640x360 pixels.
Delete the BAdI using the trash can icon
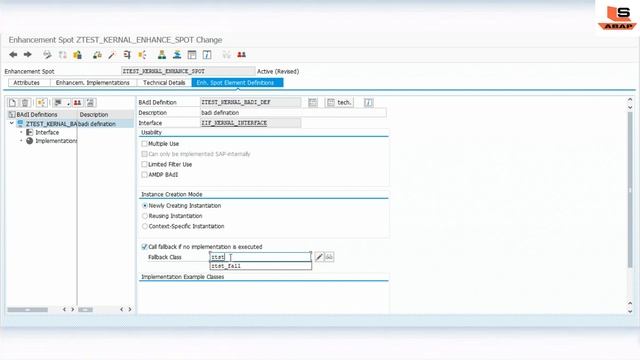point(25,103)
